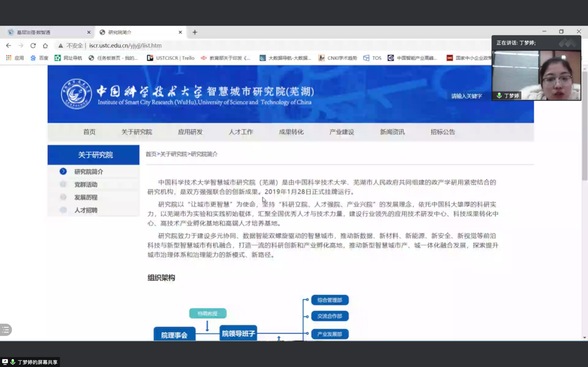Select 发展历程 in the sidebar

[86, 197]
